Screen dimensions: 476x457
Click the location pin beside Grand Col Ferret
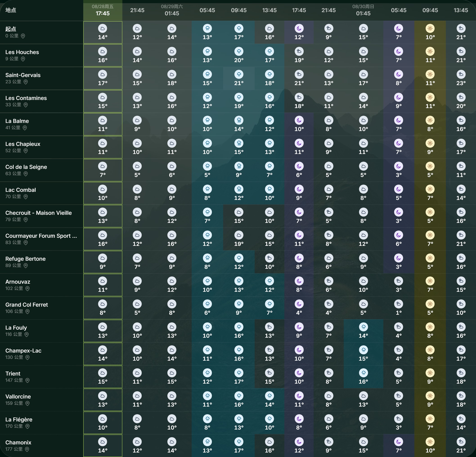(27, 312)
